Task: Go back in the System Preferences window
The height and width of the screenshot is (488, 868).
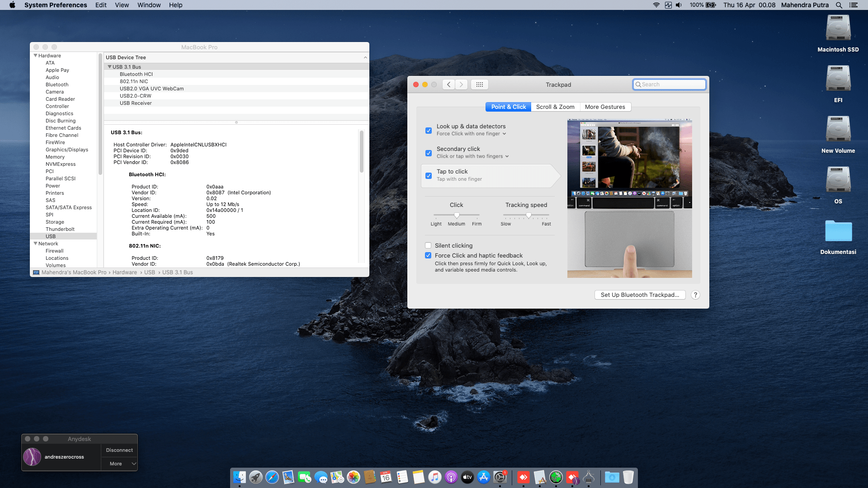Action: [448, 84]
